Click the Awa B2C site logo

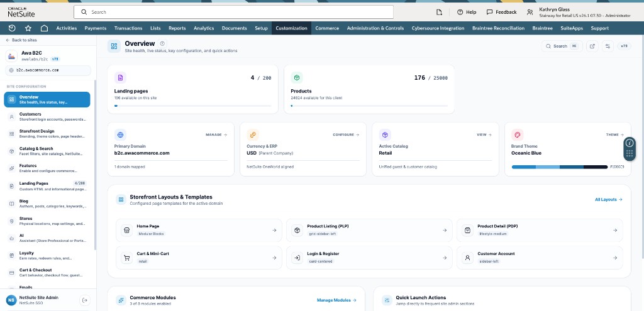[11, 56]
